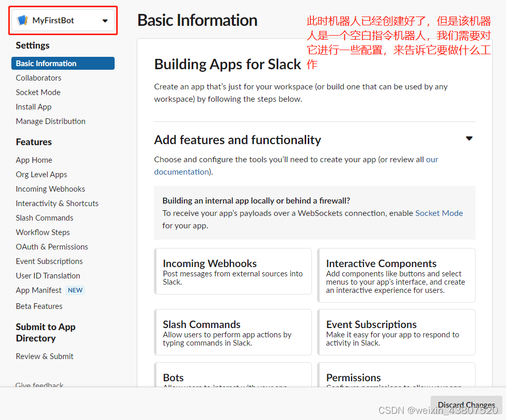Image resolution: width=506 pixels, height=420 pixels.
Task: Open the Event Subscriptions feature card
Action: pos(397,332)
